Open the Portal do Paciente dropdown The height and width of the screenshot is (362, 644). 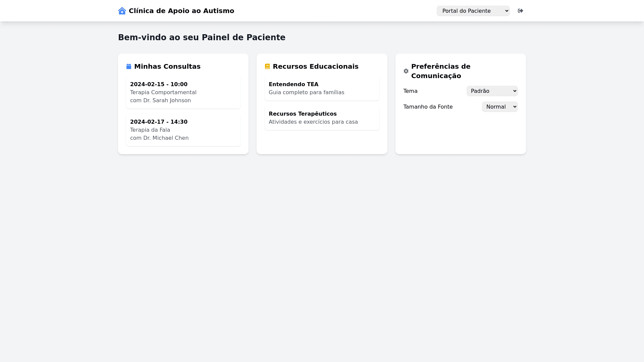click(x=473, y=11)
